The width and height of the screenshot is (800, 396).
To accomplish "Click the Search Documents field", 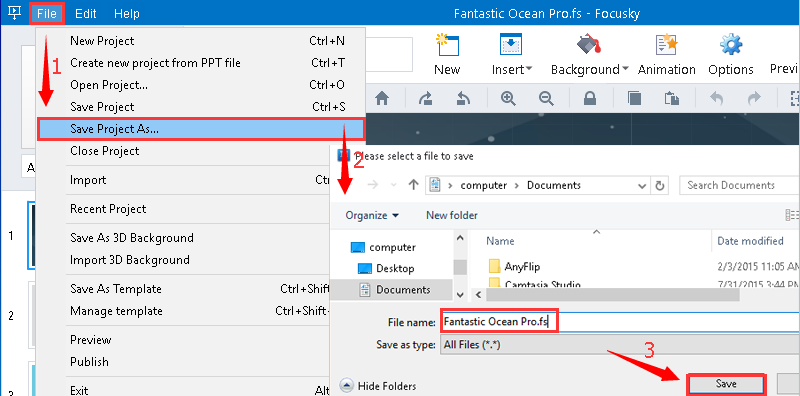I will pos(740,185).
